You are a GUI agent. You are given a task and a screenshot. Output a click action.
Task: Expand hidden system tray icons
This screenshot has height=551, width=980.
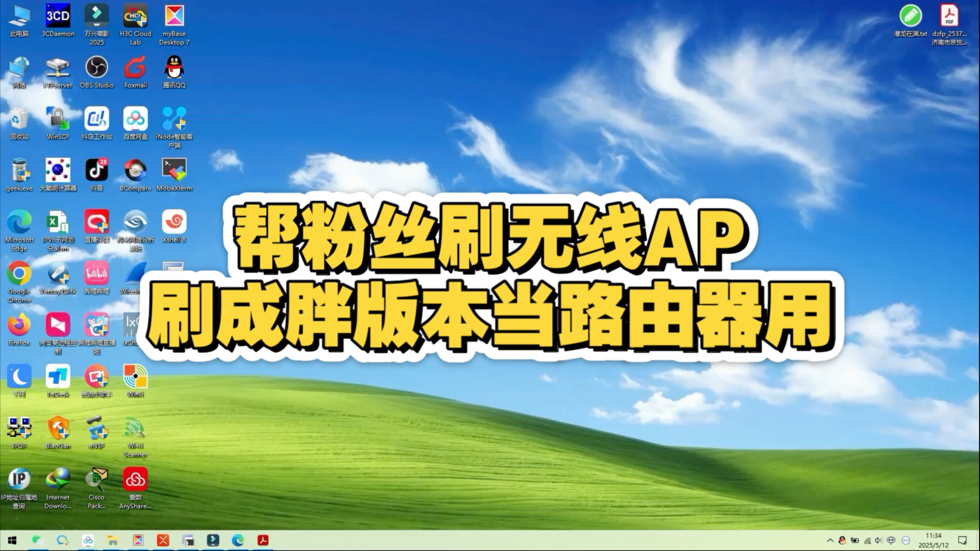point(830,540)
